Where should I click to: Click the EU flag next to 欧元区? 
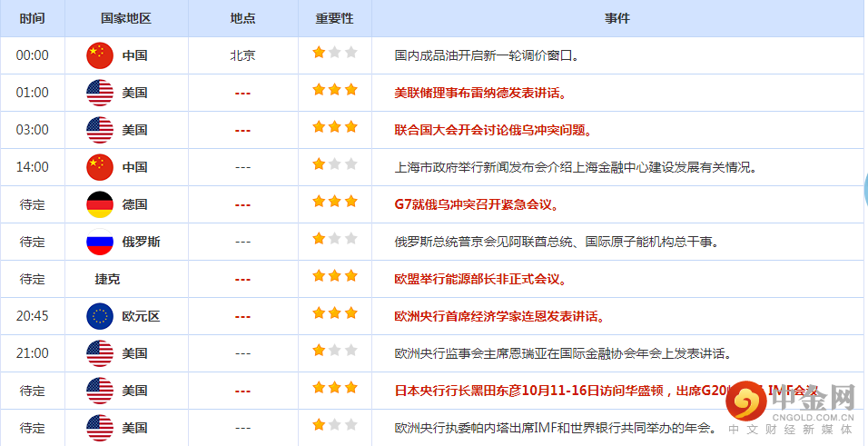100,316
